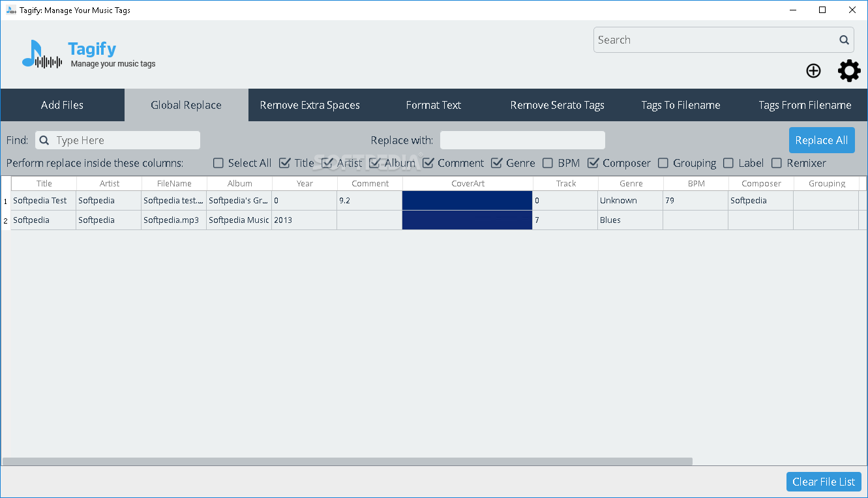This screenshot has height=498, width=868.
Task: Click the magnifier icon in top Search box
Action: (844, 40)
